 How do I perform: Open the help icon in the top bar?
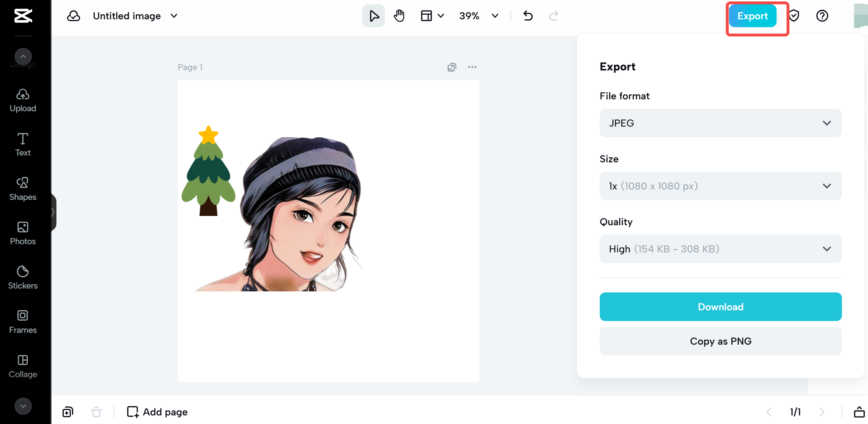tap(822, 15)
